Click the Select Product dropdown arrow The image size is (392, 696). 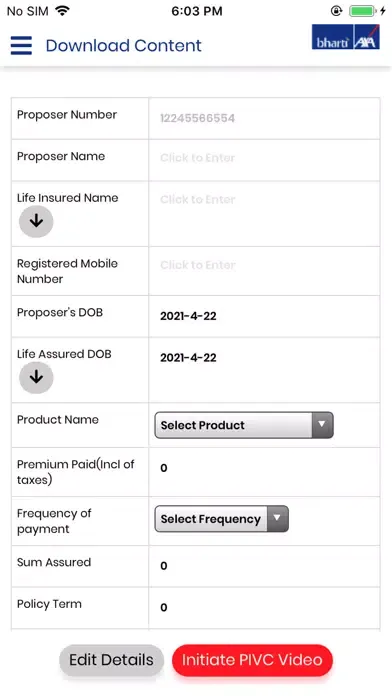point(322,425)
